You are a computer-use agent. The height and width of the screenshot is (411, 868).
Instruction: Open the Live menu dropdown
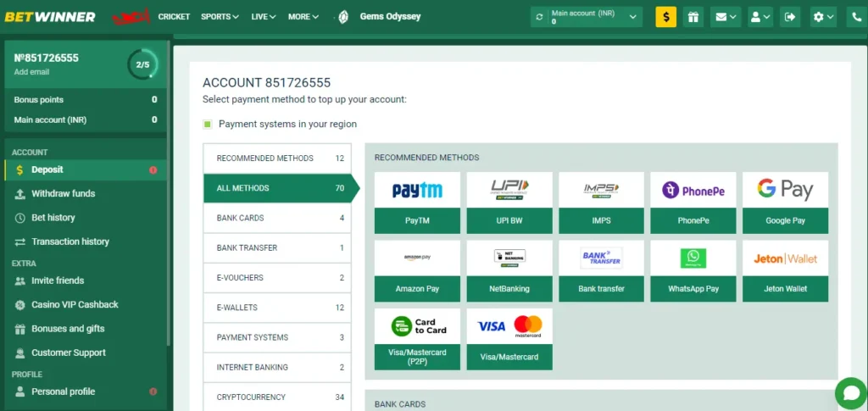(x=264, y=17)
